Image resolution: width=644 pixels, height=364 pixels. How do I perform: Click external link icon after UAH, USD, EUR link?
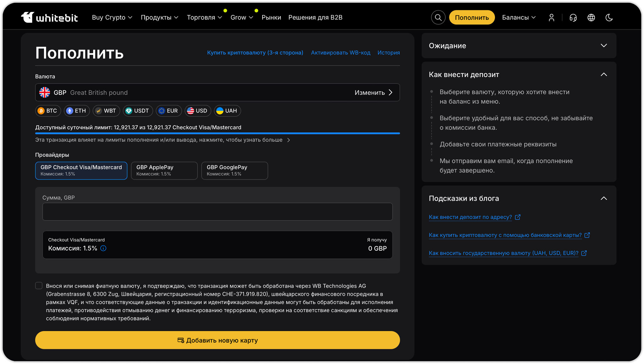click(584, 253)
